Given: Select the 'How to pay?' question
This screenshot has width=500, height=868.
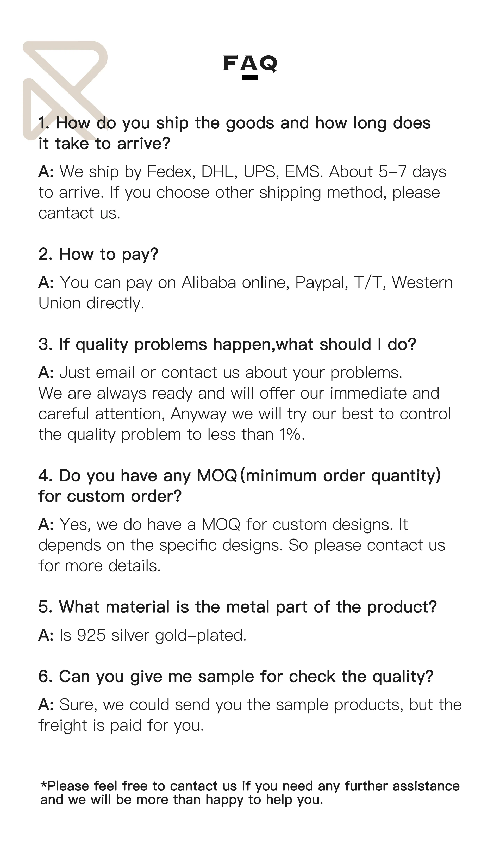Looking at the screenshot, I should click(98, 254).
